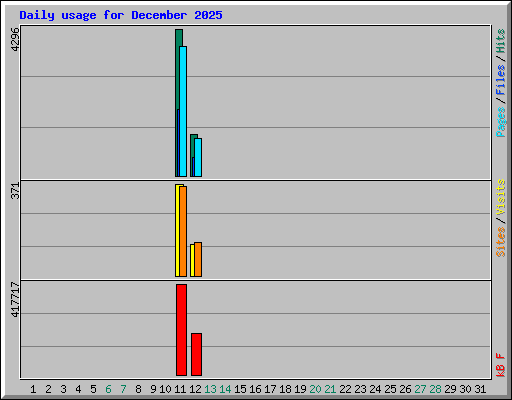Viewport: 512px width, 400px height.
Task: Click the red KB F legend label
Action: 500,365
